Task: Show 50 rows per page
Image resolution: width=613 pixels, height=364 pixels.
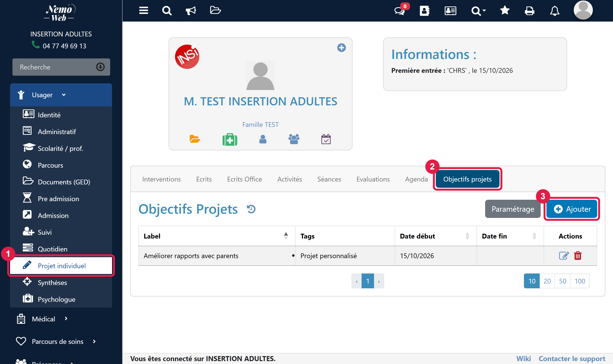Action: 562,281
